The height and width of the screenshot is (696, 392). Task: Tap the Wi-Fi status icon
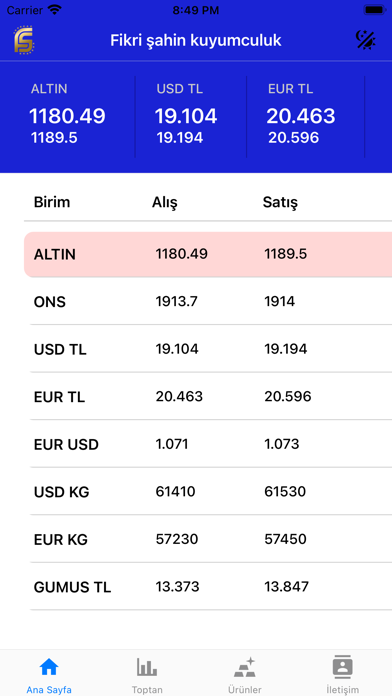pos(55,10)
